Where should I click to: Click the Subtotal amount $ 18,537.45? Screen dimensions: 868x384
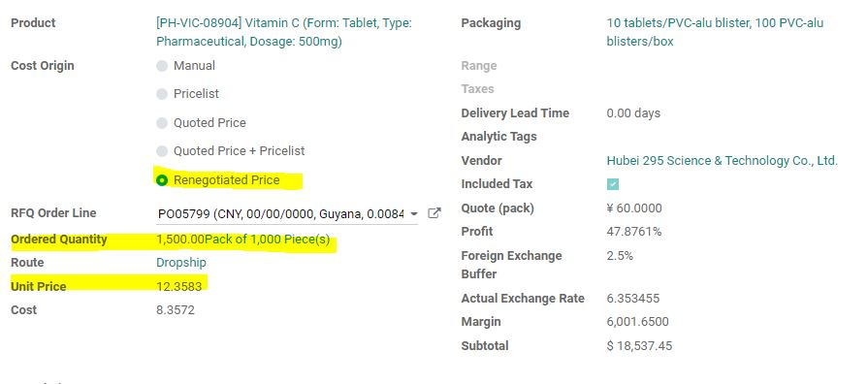click(x=639, y=346)
